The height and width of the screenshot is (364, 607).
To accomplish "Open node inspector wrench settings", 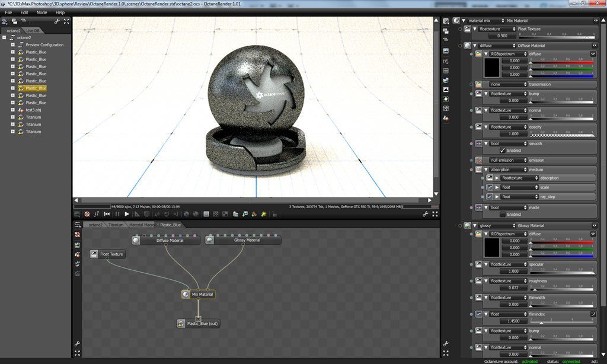I will coord(446,343).
